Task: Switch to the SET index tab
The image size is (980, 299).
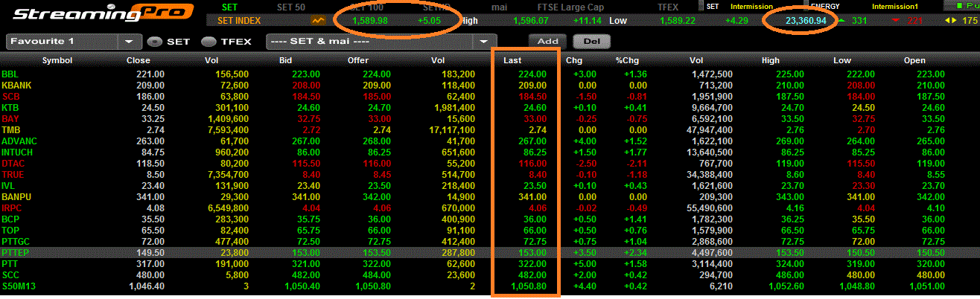Action: pyautogui.click(x=230, y=7)
